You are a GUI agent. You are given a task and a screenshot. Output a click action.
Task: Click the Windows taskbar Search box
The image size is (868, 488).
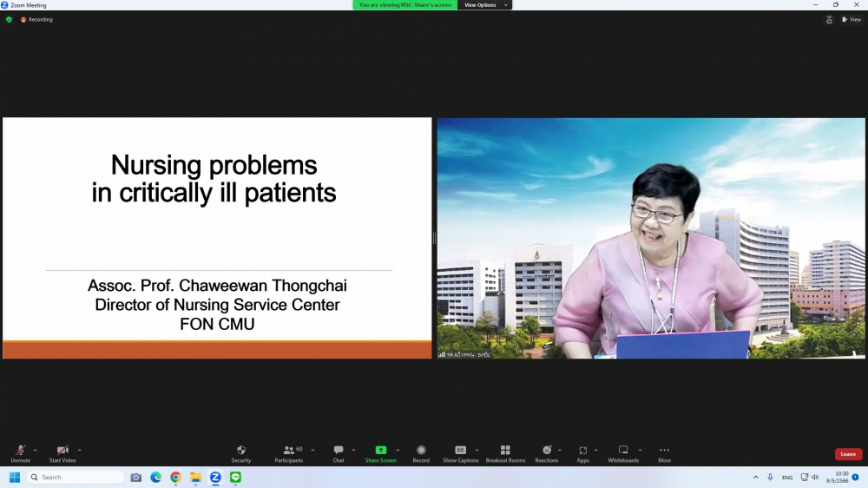click(76, 478)
